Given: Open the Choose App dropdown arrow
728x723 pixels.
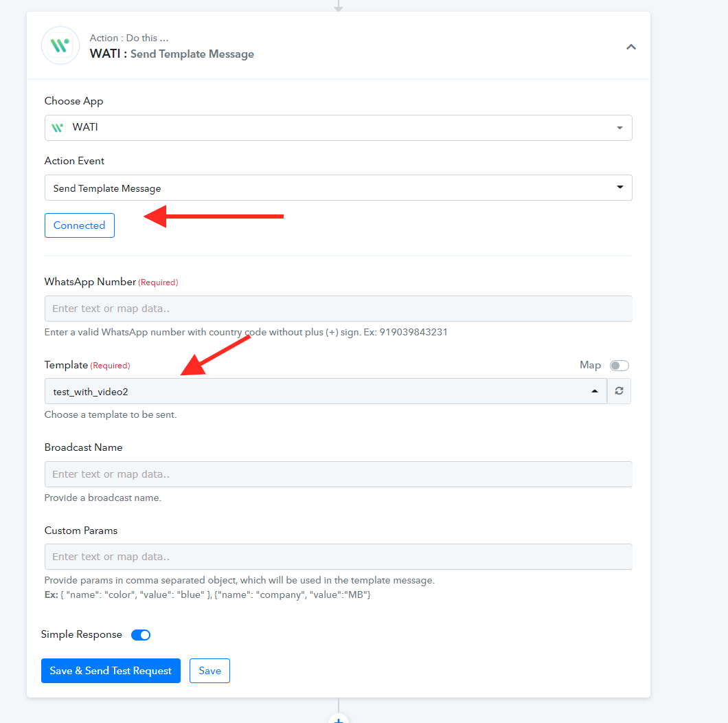Looking at the screenshot, I should click(x=619, y=128).
